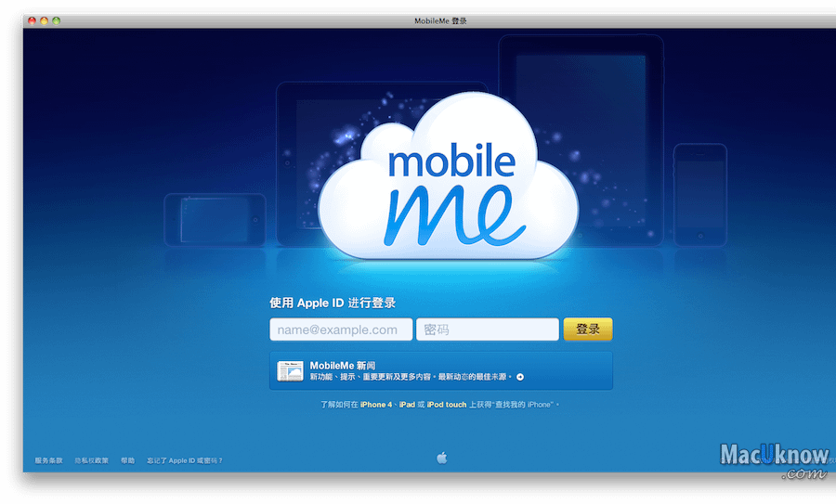This screenshot has width=836, height=504.
Task: Open the MobileMe 新闻 news banner
Action: click(x=441, y=371)
